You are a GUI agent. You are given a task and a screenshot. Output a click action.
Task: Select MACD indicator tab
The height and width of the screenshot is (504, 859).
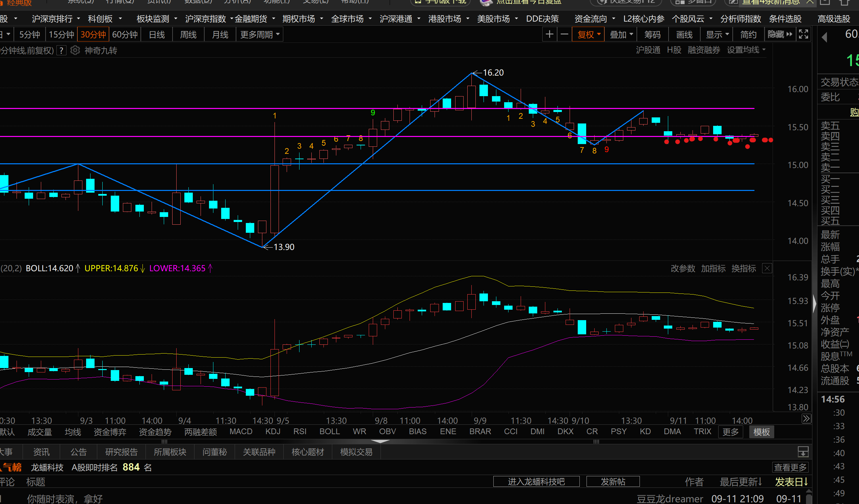[x=241, y=431]
